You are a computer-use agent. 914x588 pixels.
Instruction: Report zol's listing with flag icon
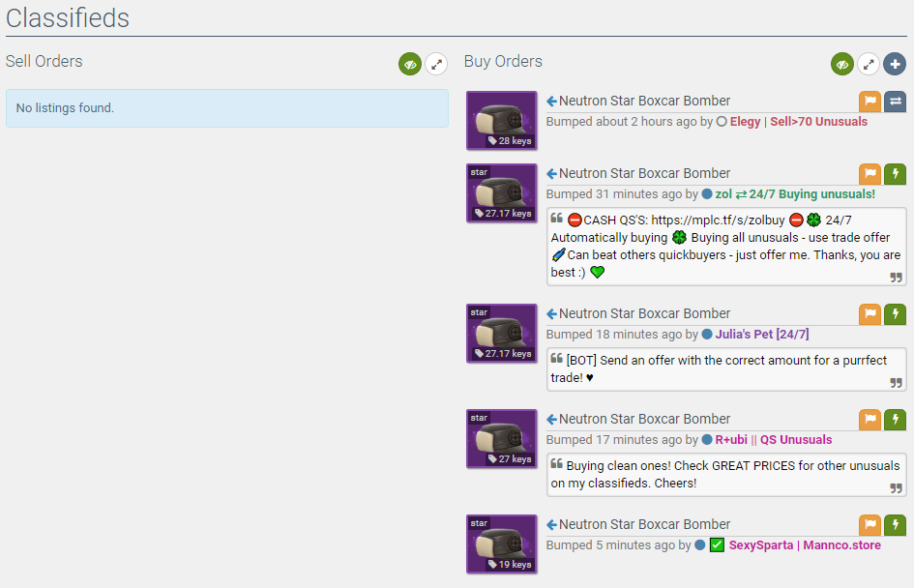tap(870, 174)
